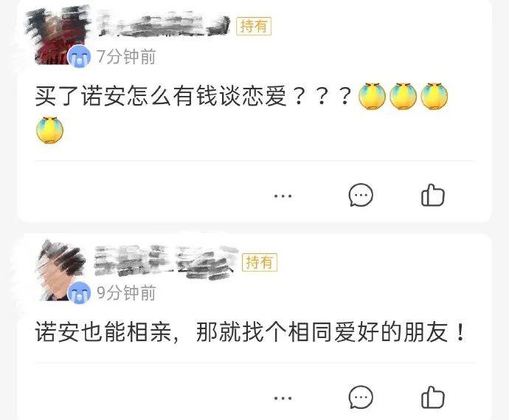Open the comment text 买了诺安怎么有钱谈恋爱
Screen dimensions: 509x420
tap(161, 97)
